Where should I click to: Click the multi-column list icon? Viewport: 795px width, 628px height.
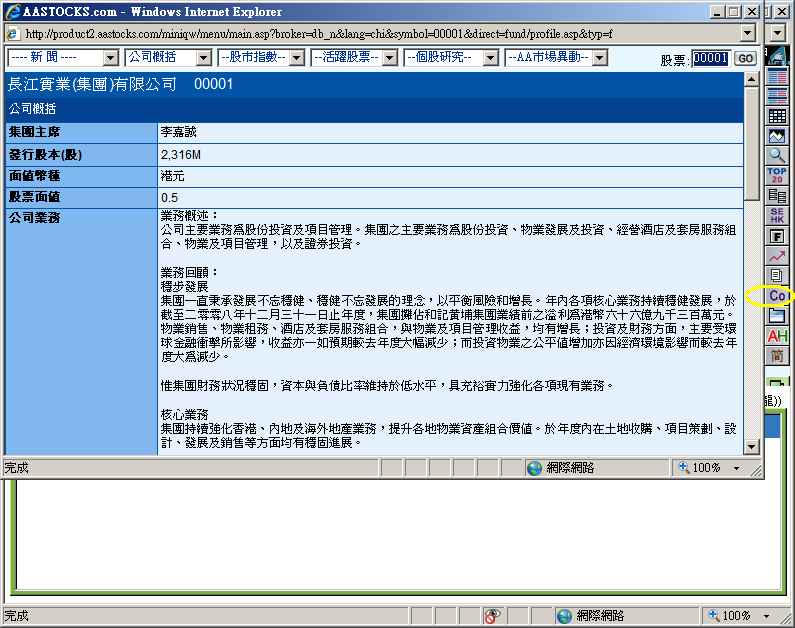click(777, 196)
